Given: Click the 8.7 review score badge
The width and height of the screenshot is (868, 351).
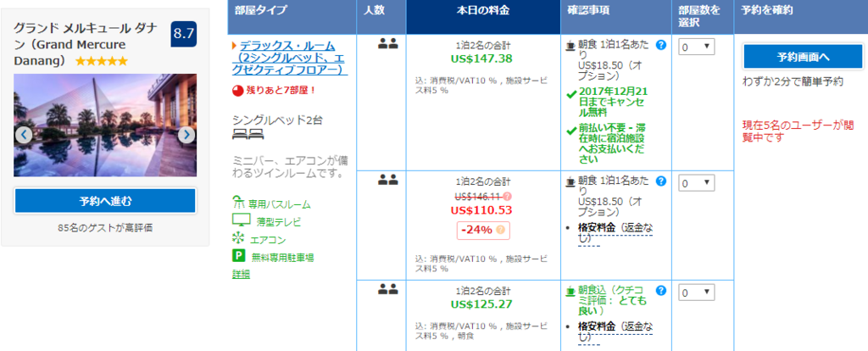Looking at the screenshot, I should tap(183, 34).
